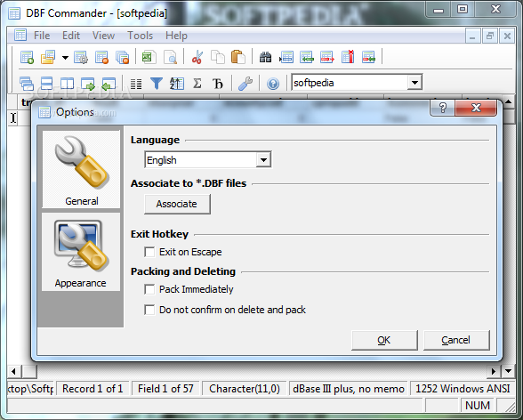This screenshot has width=523, height=420.
Task: Click the horizontal scrollbar right arrow
Action: coord(494,371)
